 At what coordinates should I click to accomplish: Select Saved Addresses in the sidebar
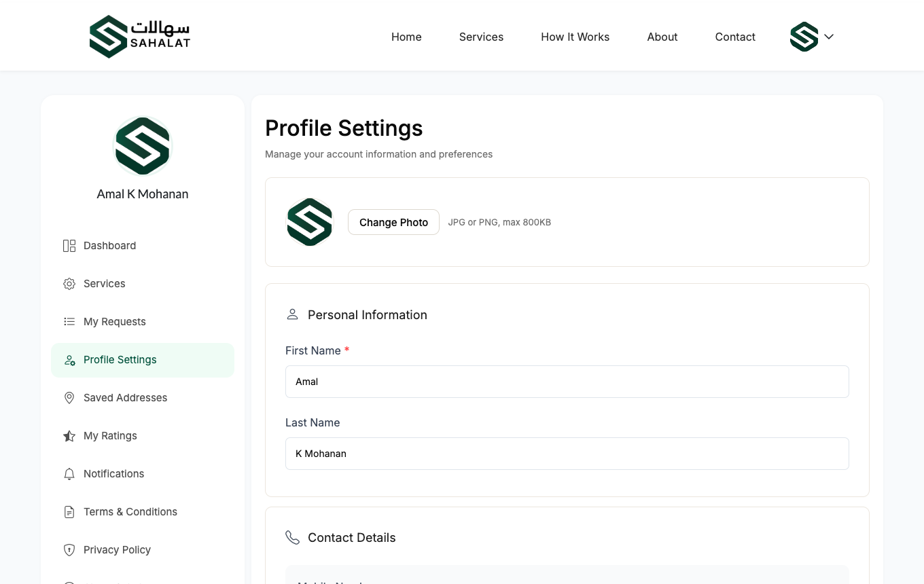coord(143,398)
